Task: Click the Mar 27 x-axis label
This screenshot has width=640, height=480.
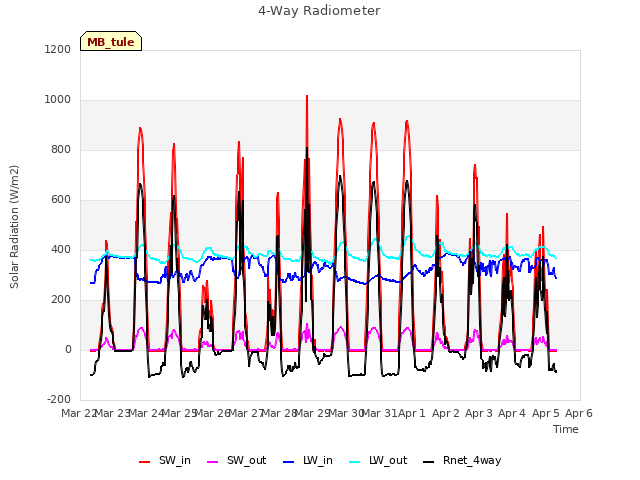Action: click(246, 413)
